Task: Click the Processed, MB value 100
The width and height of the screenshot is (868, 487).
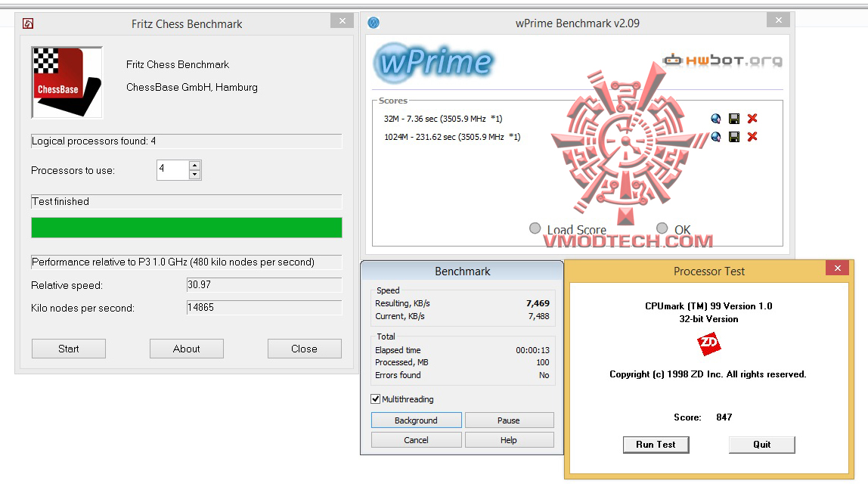Action: click(x=543, y=362)
